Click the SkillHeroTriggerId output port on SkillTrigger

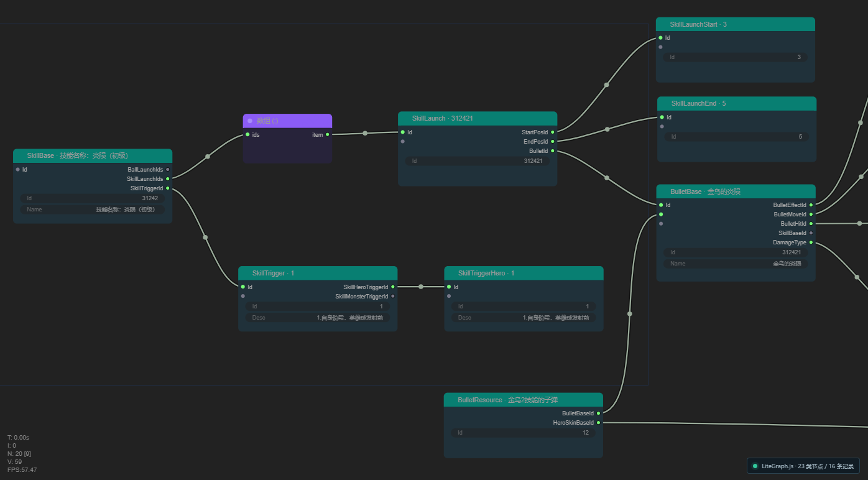(393, 287)
